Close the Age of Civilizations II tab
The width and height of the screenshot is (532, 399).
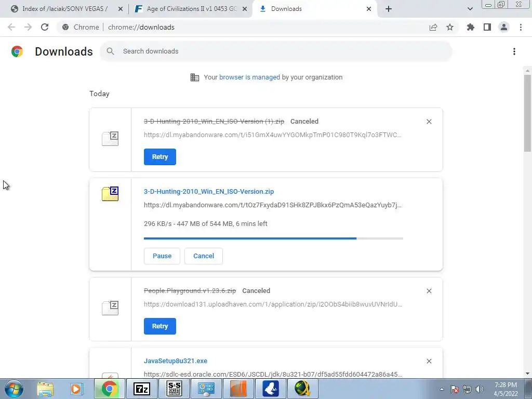coord(245,9)
